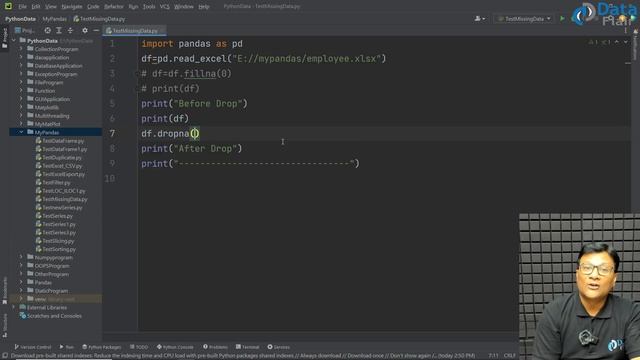Open the Code menu
640x360 pixels.
click(93, 7)
